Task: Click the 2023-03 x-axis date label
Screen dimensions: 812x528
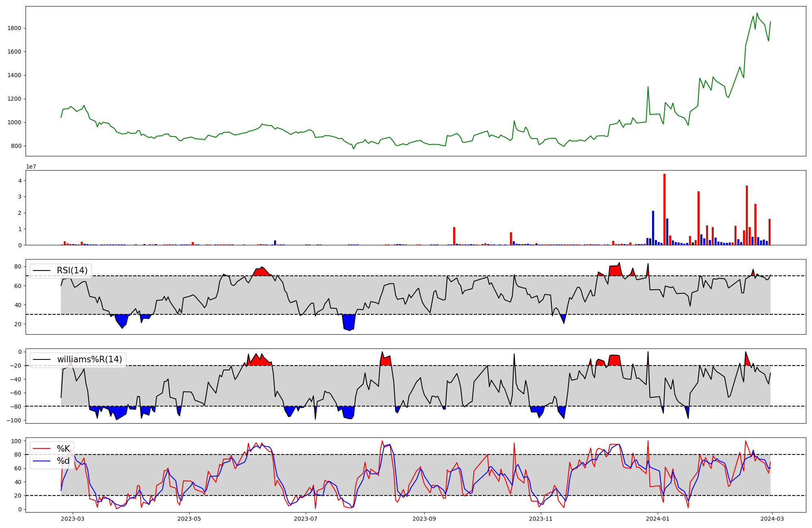Action: pyautogui.click(x=73, y=519)
